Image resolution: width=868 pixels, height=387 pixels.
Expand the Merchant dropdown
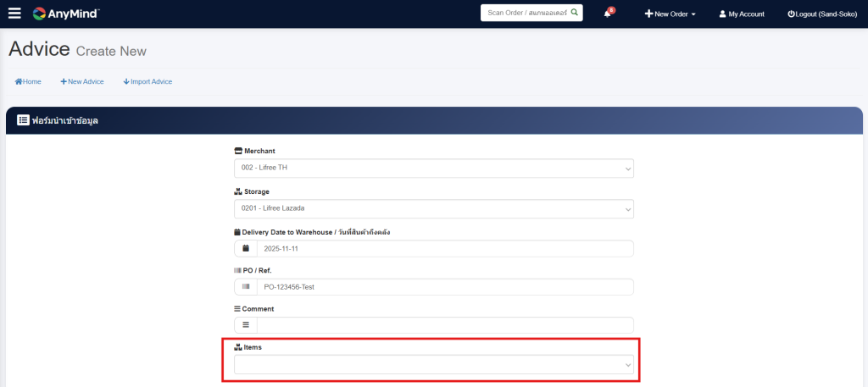click(433, 168)
